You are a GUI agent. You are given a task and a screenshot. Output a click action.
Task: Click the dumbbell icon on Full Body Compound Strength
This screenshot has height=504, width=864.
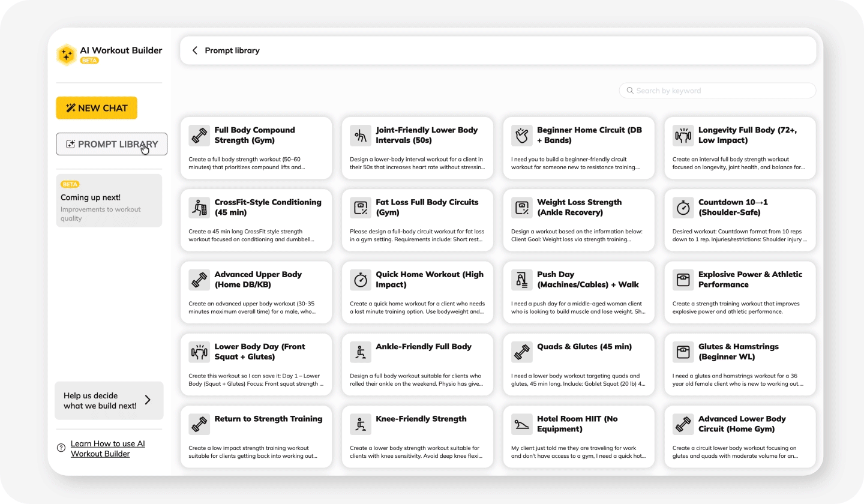click(199, 136)
